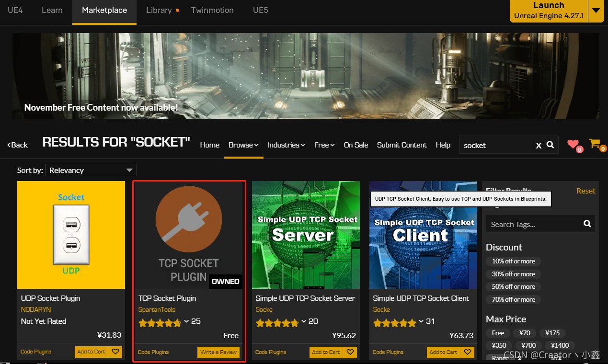Open Code Plugins category under Socket Client
The height and width of the screenshot is (364, 608).
pyautogui.click(x=388, y=352)
